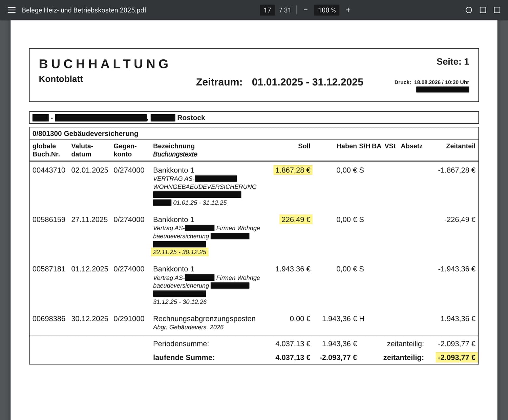Click value date 30.12.2025
This screenshot has width=508, height=420.
click(x=90, y=319)
